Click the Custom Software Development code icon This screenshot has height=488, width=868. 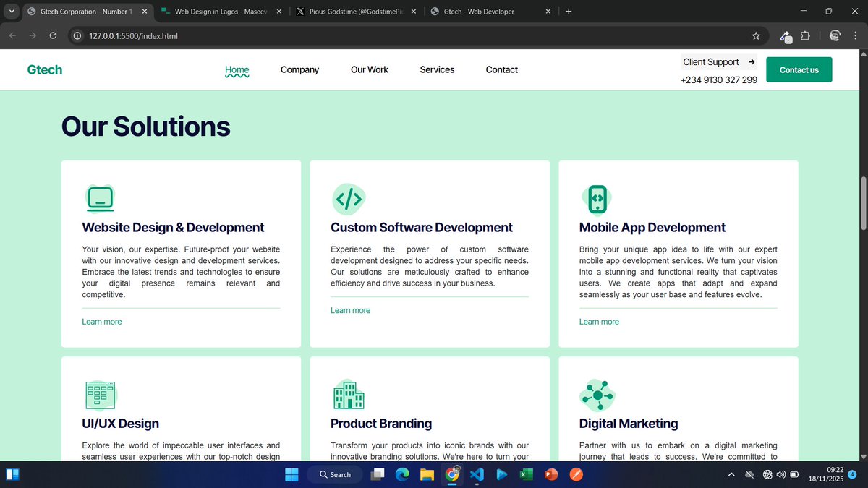349,198
